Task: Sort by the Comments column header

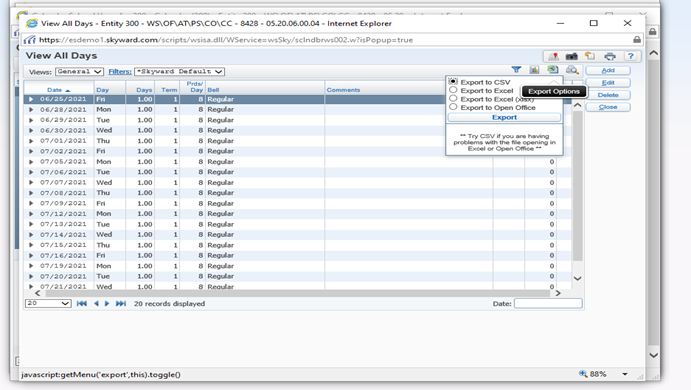Action: pos(343,90)
